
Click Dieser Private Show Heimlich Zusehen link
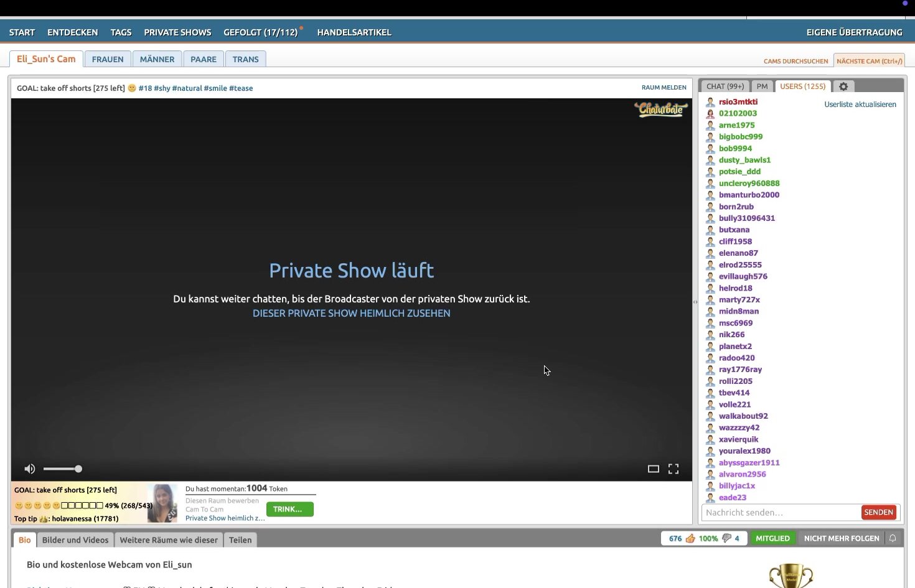pyautogui.click(x=351, y=314)
